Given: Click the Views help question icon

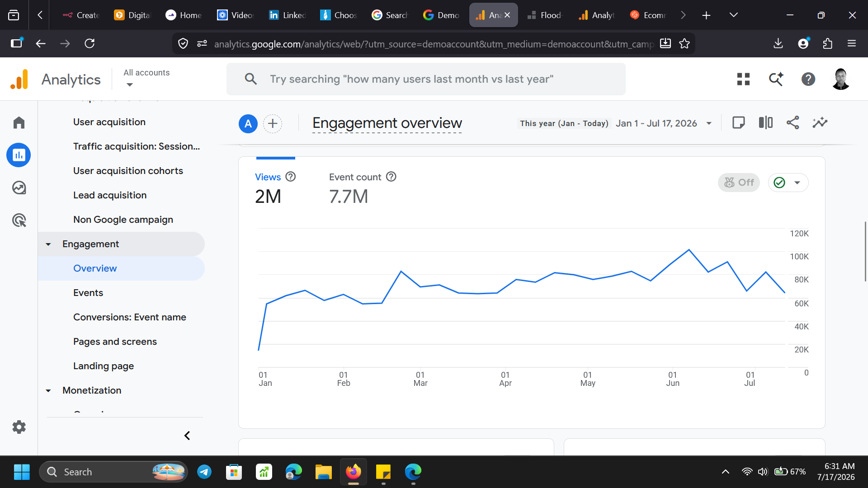Looking at the screenshot, I should (x=291, y=177).
